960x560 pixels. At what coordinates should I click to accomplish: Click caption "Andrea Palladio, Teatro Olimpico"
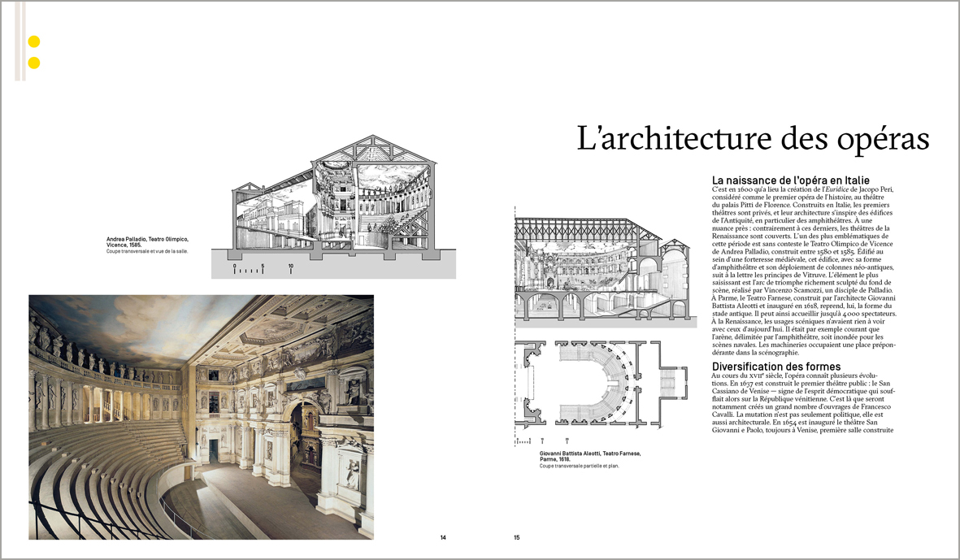[x=148, y=239]
